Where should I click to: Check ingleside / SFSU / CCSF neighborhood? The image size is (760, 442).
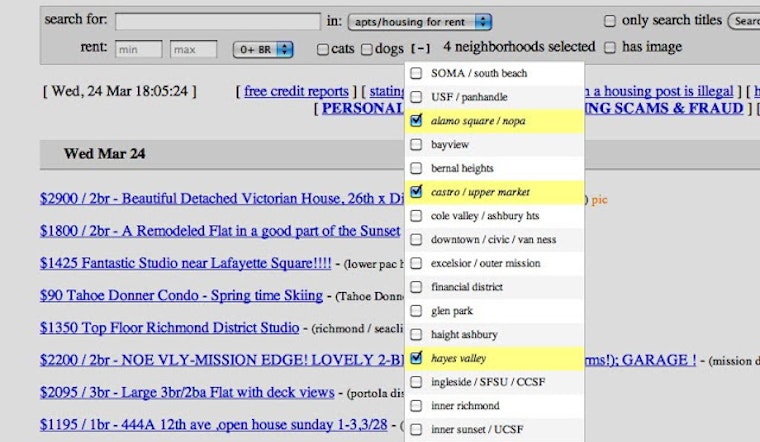[x=416, y=382]
